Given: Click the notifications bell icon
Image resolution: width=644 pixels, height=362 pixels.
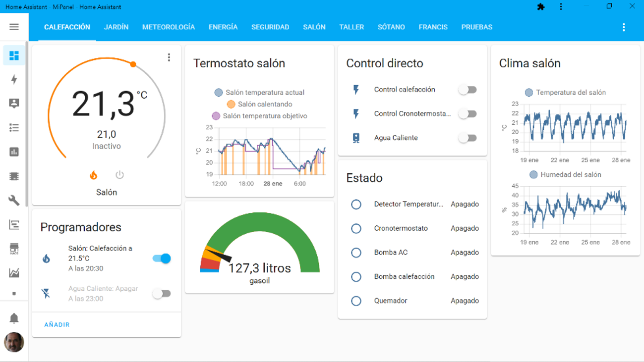Looking at the screenshot, I should point(14,318).
